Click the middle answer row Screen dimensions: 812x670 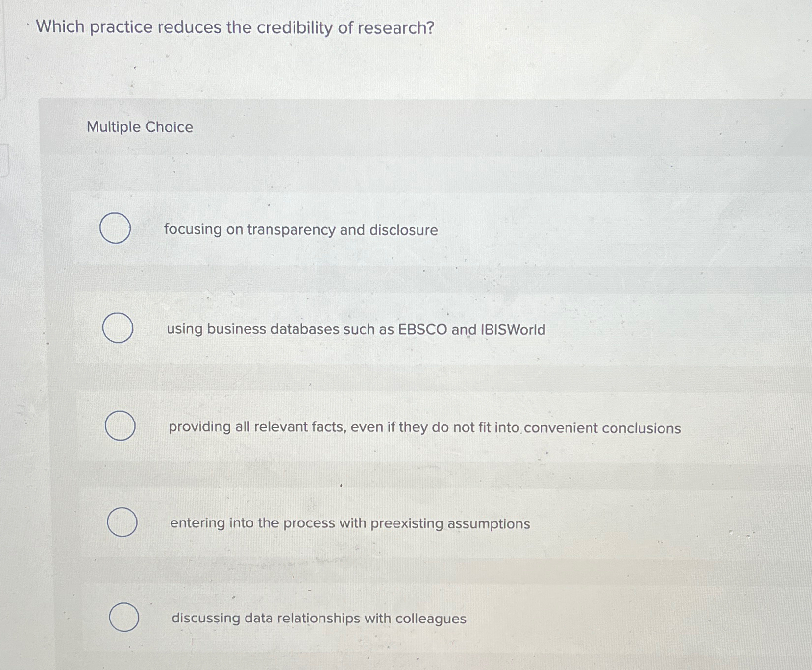point(392,427)
